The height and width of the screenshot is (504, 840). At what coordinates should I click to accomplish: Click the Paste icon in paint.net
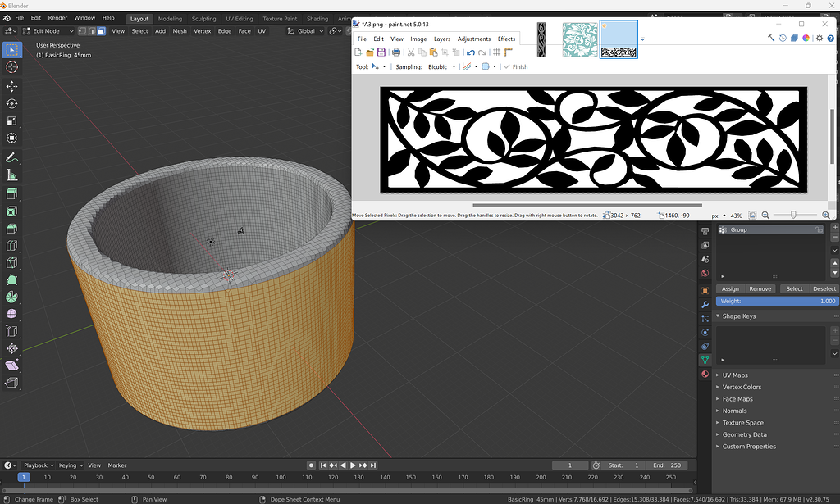(433, 52)
